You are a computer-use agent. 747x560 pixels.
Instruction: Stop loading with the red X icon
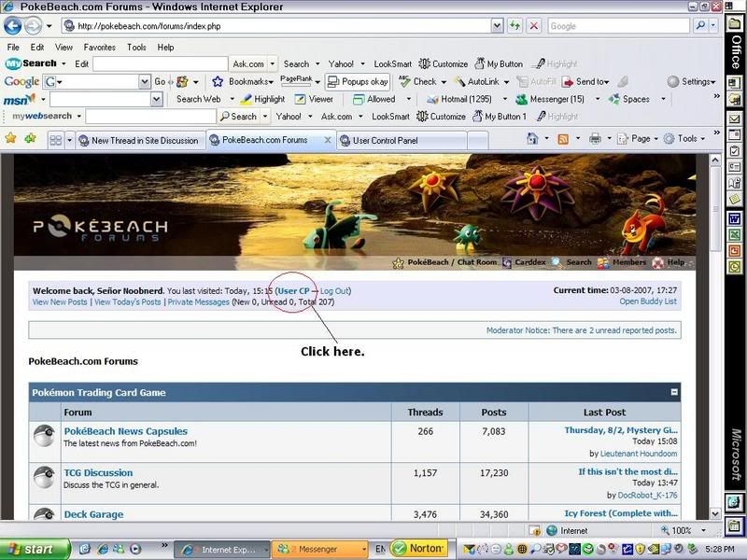pyautogui.click(x=533, y=26)
